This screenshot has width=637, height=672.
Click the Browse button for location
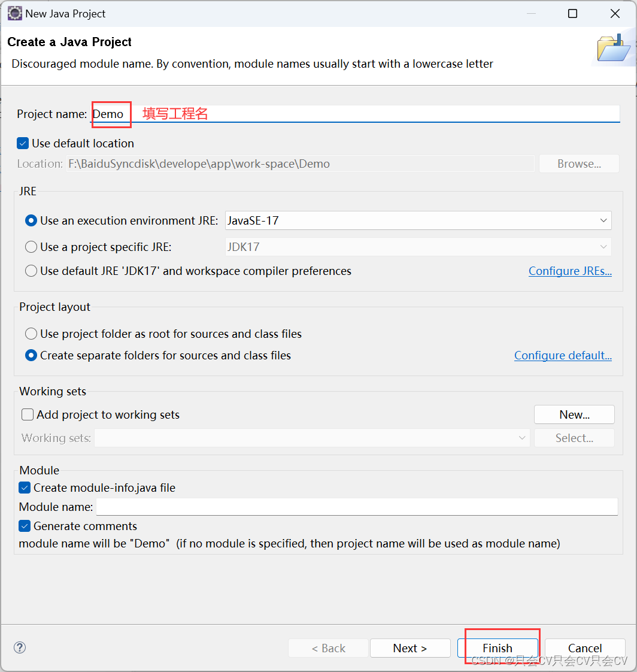(x=578, y=164)
